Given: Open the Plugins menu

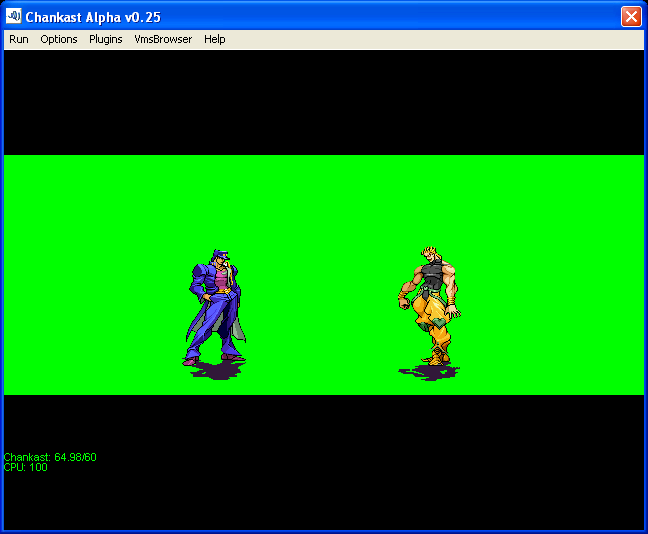Looking at the screenshot, I should coord(106,39).
